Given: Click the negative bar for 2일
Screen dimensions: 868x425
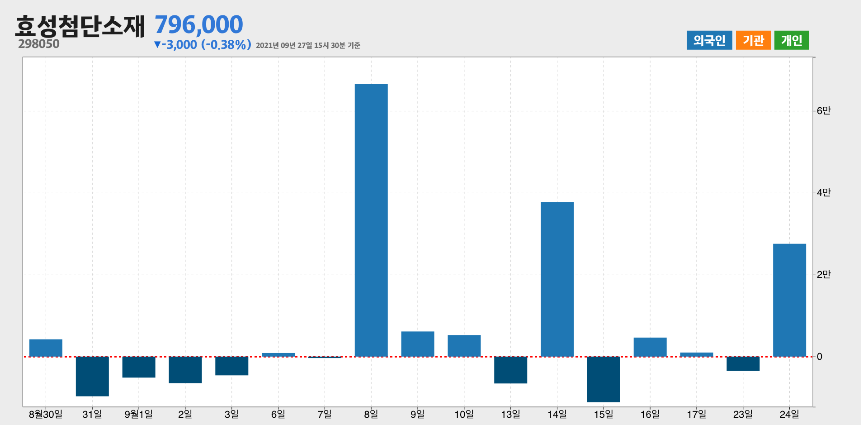Looking at the screenshot, I should tap(185, 370).
